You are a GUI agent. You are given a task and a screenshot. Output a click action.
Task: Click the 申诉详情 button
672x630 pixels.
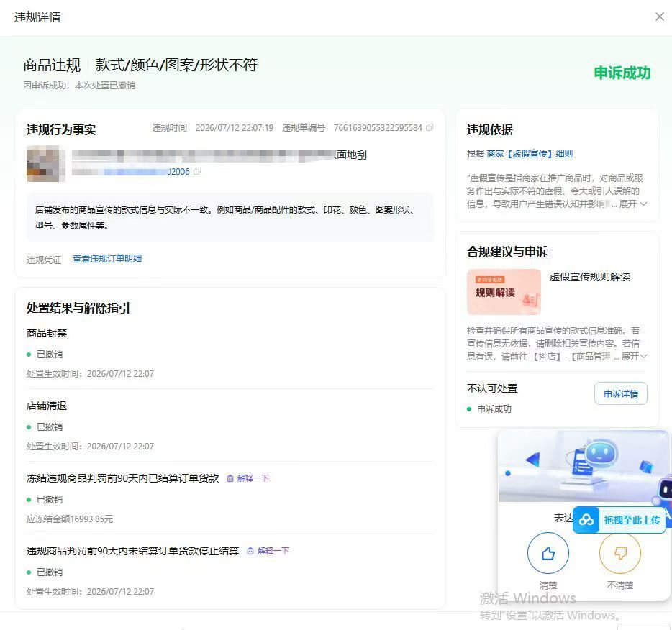click(x=621, y=393)
